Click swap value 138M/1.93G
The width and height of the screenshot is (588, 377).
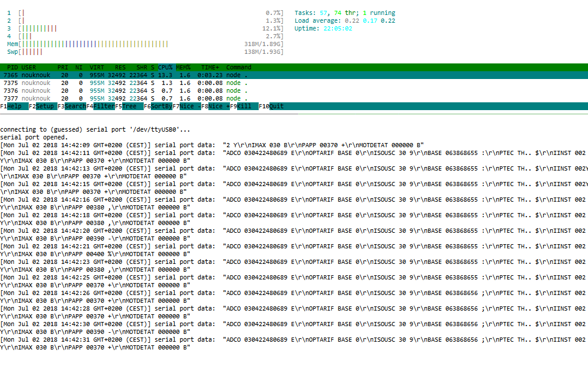pyautogui.click(x=262, y=51)
